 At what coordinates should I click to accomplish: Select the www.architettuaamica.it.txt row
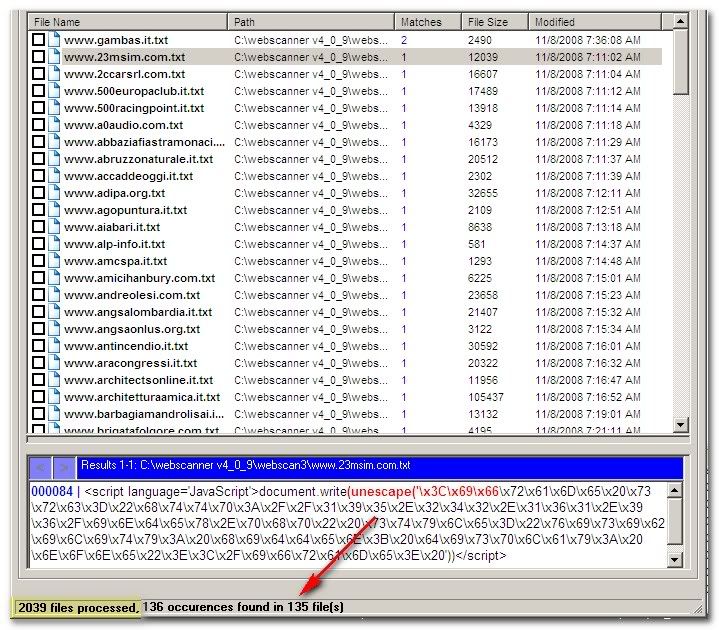coord(142,397)
